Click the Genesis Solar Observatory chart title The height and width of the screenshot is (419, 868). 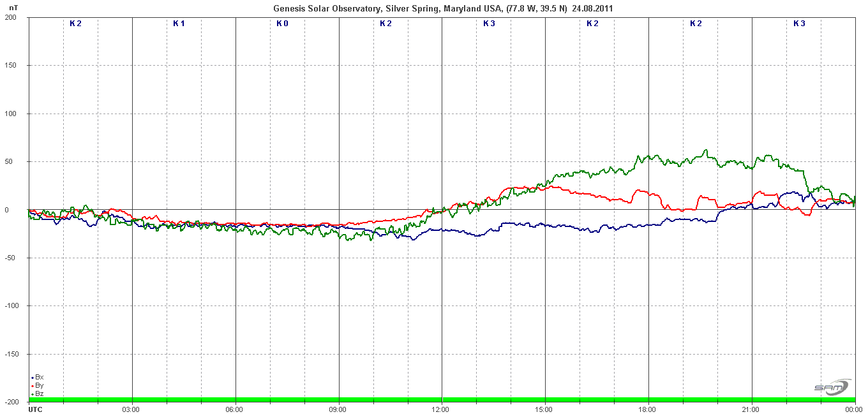tap(444, 8)
